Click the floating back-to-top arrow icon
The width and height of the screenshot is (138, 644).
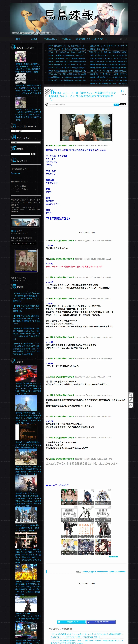pyautogui.click(x=131, y=406)
